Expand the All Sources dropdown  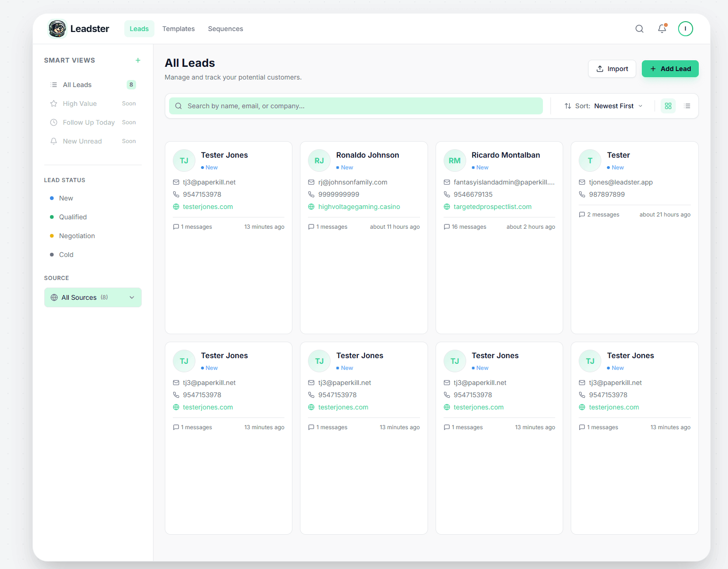click(x=92, y=297)
